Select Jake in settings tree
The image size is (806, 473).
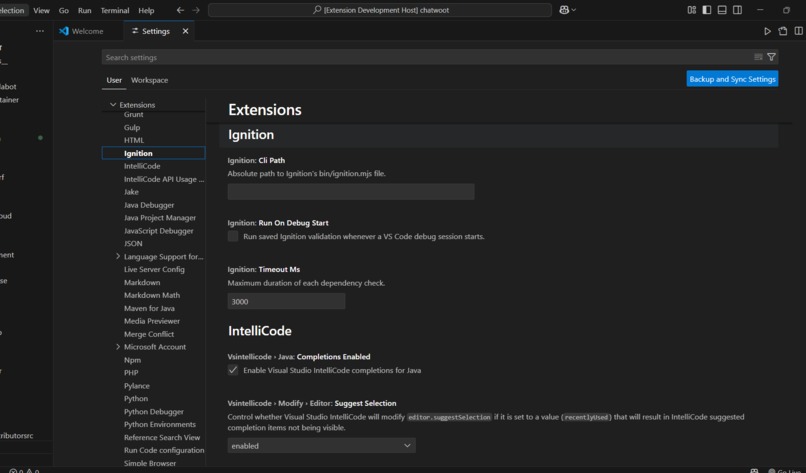(131, 192)
